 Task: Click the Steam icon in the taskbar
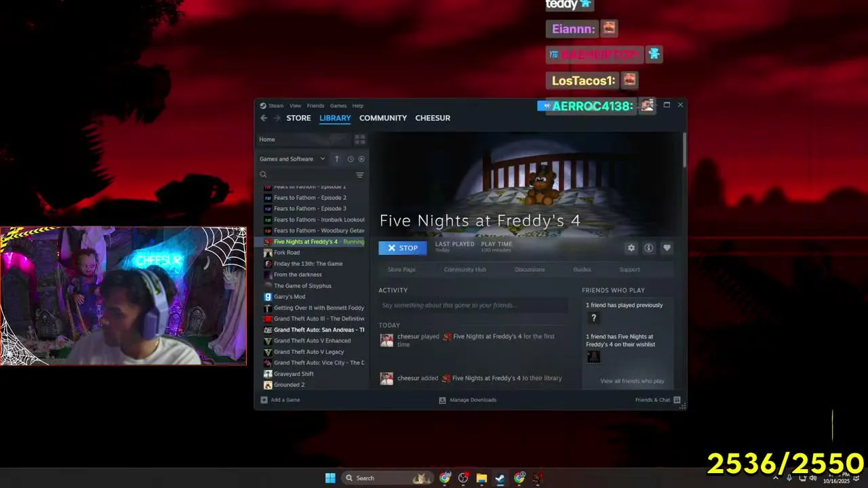click(x=500, y=478)
